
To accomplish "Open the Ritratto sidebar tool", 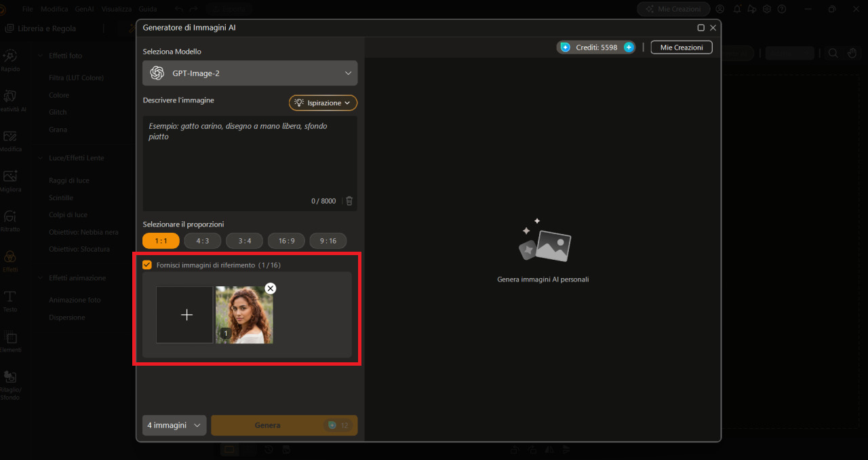I will pos(10,221).
